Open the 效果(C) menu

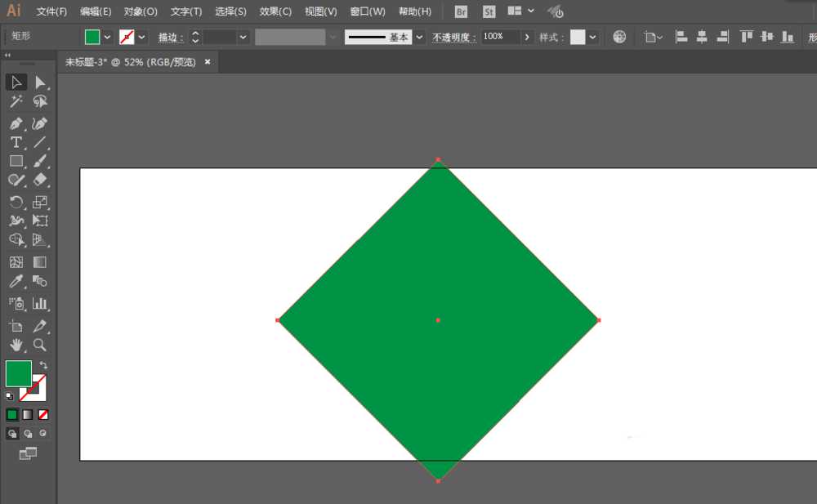275,11
